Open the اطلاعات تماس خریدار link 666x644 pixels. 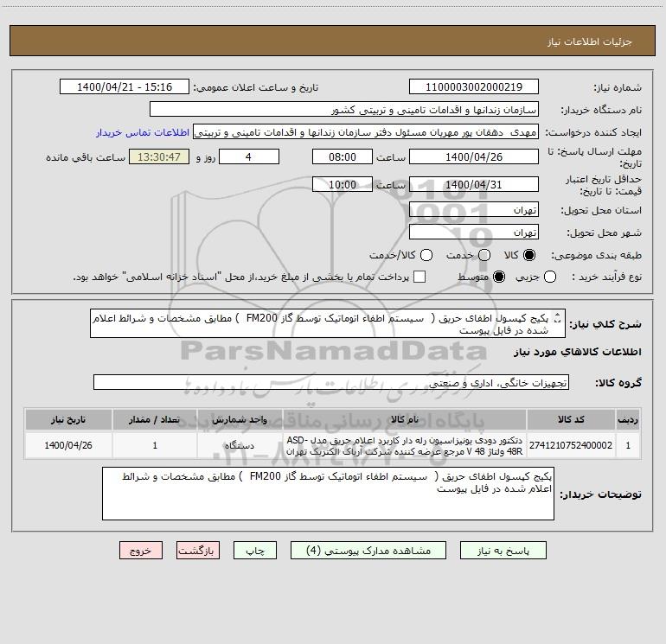pyautogui.click(x=143, y=132)
